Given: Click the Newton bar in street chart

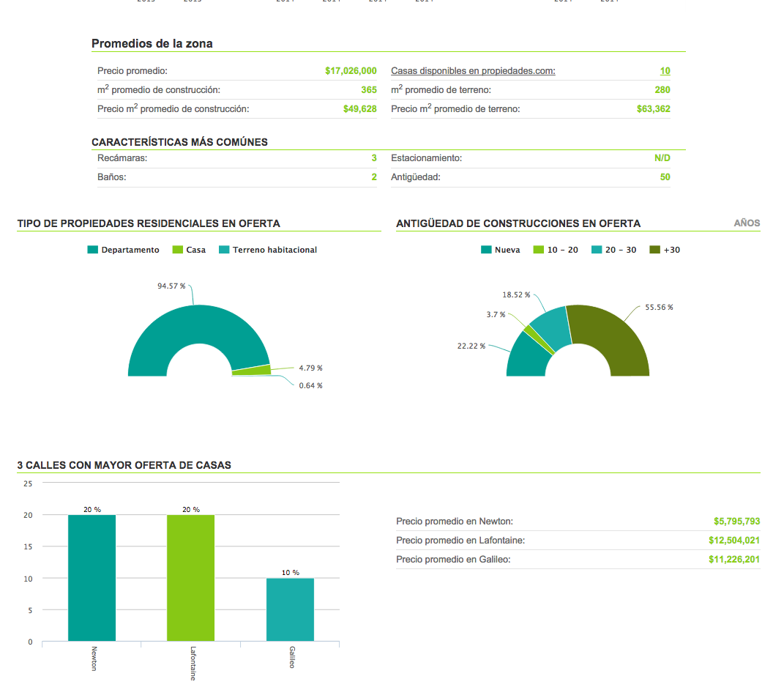Looking at the screenshot, I should pyautogui.click(x=92, y=579).
